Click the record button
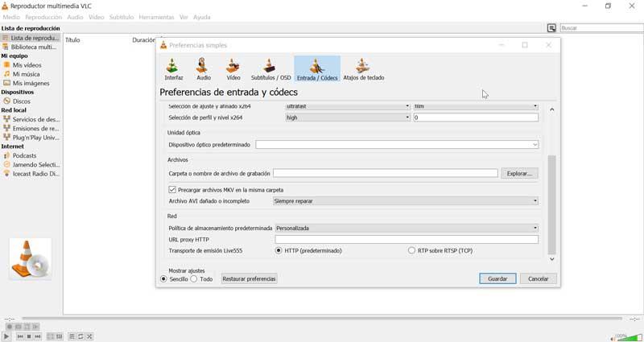Screen dimensions: 644x342 click(x=10, y=327)
